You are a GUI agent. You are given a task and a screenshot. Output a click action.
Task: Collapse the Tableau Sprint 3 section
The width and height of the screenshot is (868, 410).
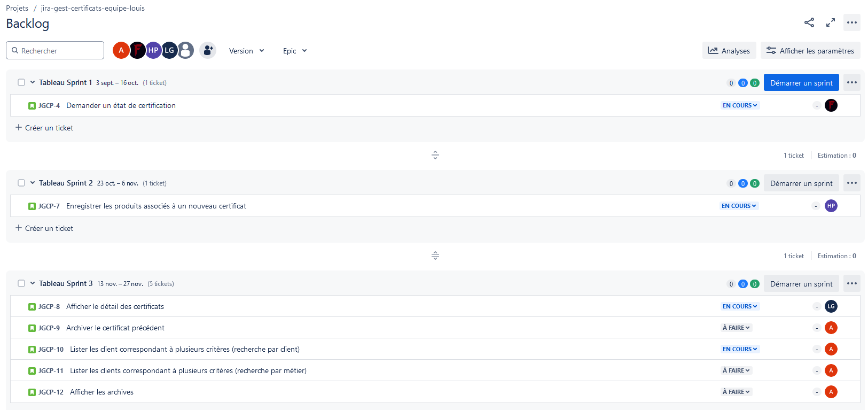(33, 283)
